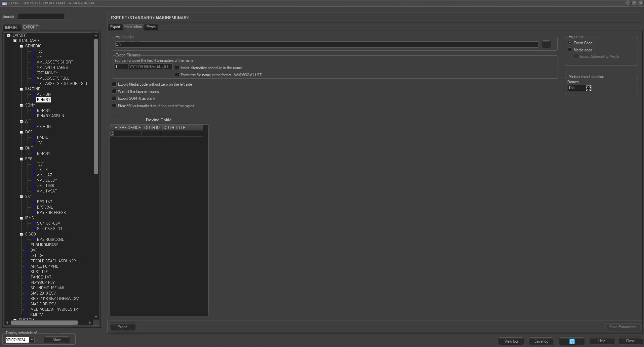Select the Media code radio button

click(570, 50)
